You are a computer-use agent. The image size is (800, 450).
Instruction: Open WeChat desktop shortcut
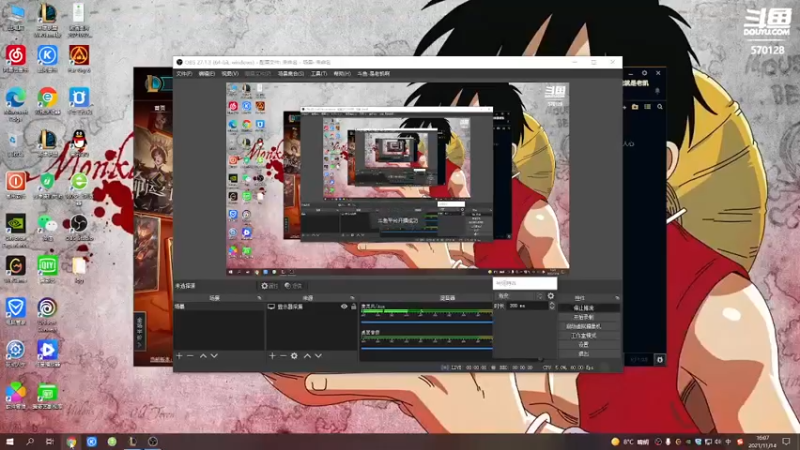[47, 227]
